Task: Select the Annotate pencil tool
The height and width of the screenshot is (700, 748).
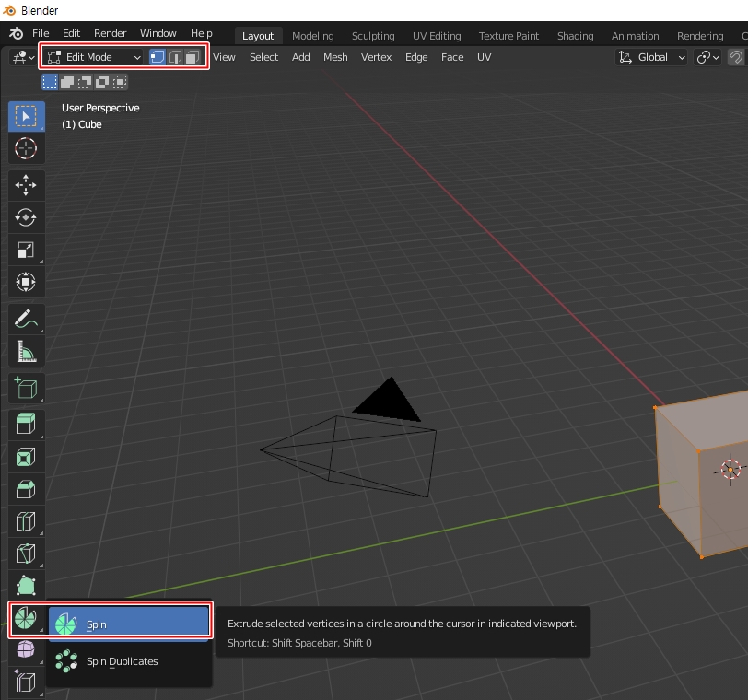Action: tap(26, 319)
